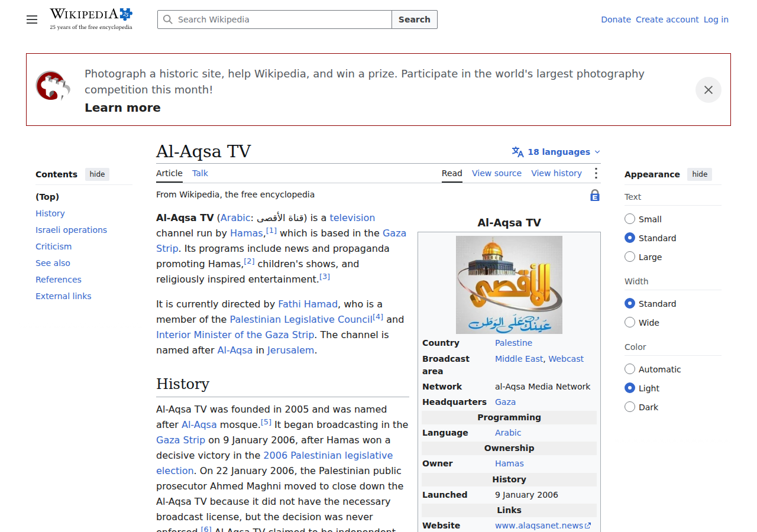The image size is (757, 532).
Task: Jump to See also in Contents
Action: tap(53, 263)
